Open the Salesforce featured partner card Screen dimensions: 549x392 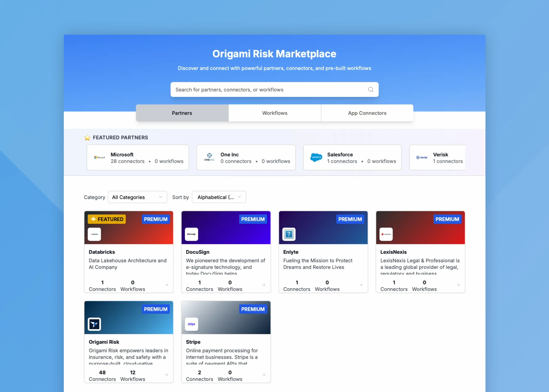coord(352,158)
